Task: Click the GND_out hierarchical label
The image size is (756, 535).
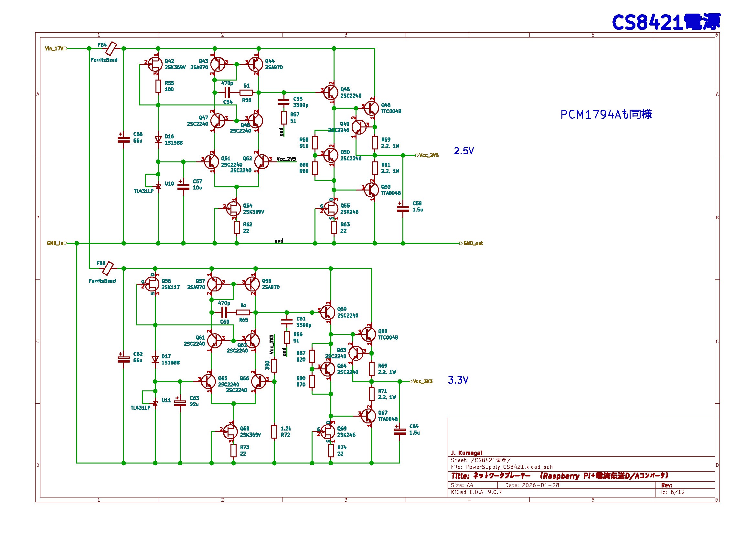Action: [473, 244]
